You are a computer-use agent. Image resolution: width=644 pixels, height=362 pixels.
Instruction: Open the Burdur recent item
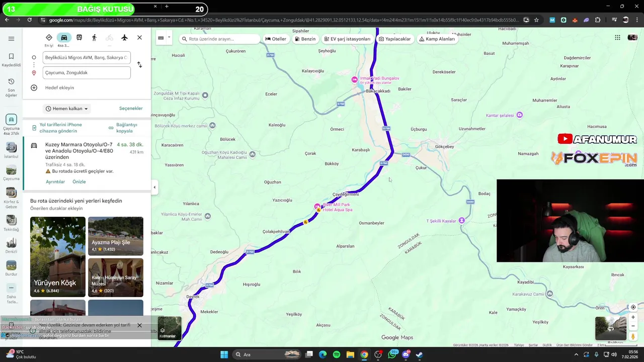tap(11, 267)
